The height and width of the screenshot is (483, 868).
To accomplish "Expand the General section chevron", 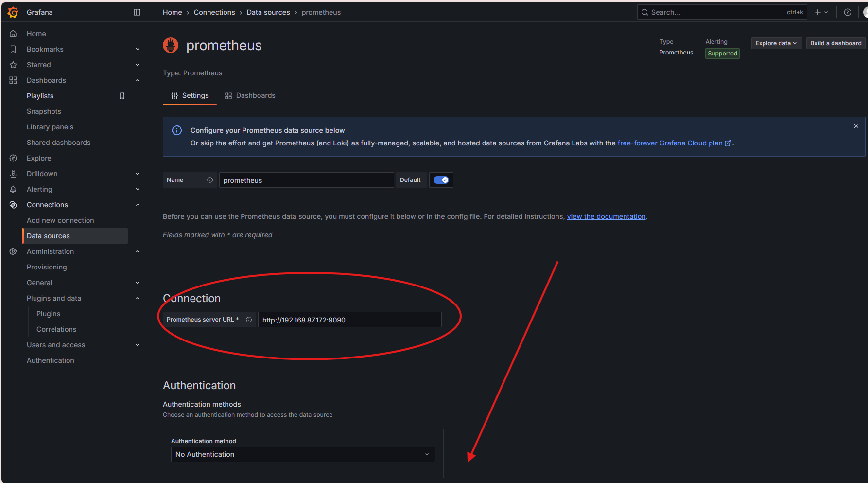I will click(138, 283).
